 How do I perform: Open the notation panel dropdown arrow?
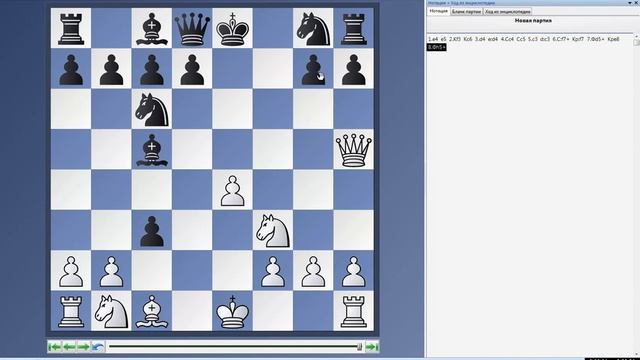point(630,3)
